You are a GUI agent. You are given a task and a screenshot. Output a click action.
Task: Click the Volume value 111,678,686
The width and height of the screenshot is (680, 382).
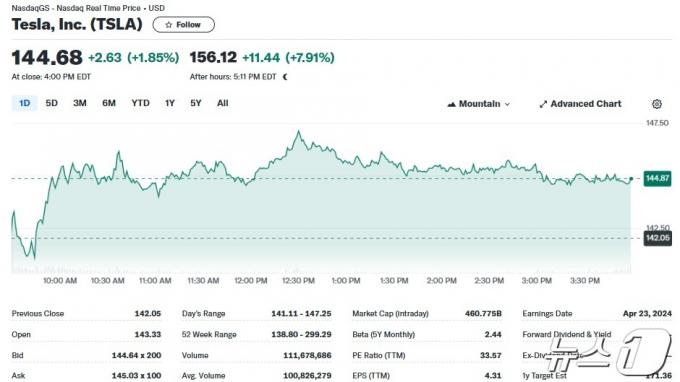[307, 355]
